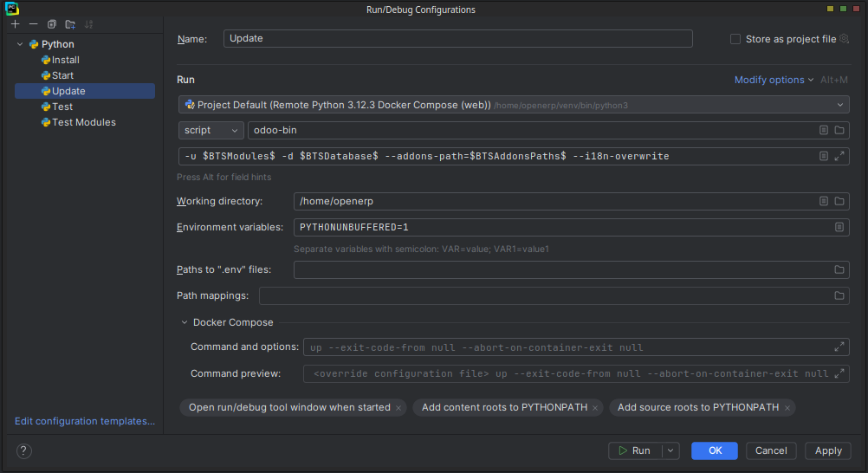This screenshot has height=473, width=868.
Task: Edit environment variables via list icon
Action: click(x=839, y=227)
